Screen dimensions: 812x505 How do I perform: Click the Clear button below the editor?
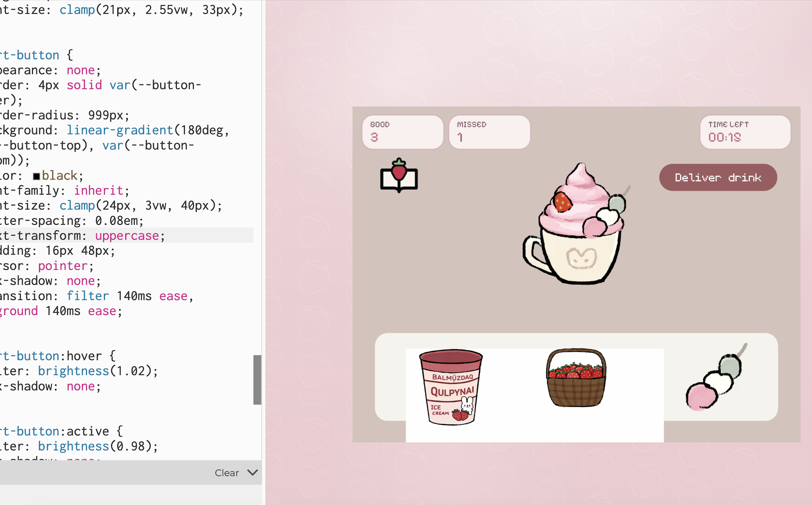(227, 473)
